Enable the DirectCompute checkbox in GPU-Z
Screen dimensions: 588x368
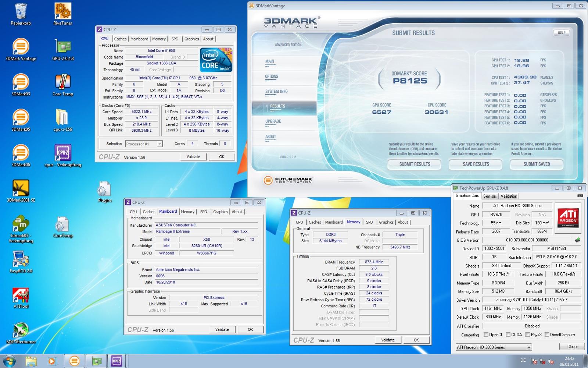coord(547,335)
